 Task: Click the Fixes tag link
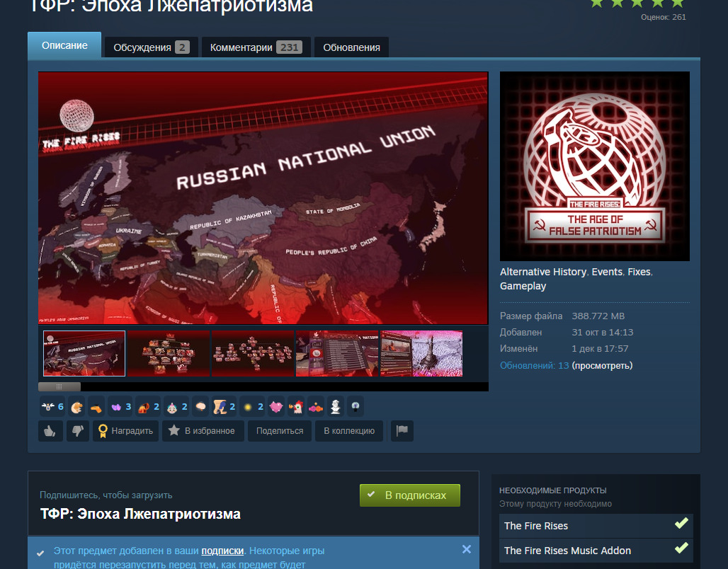click(639, 272)
